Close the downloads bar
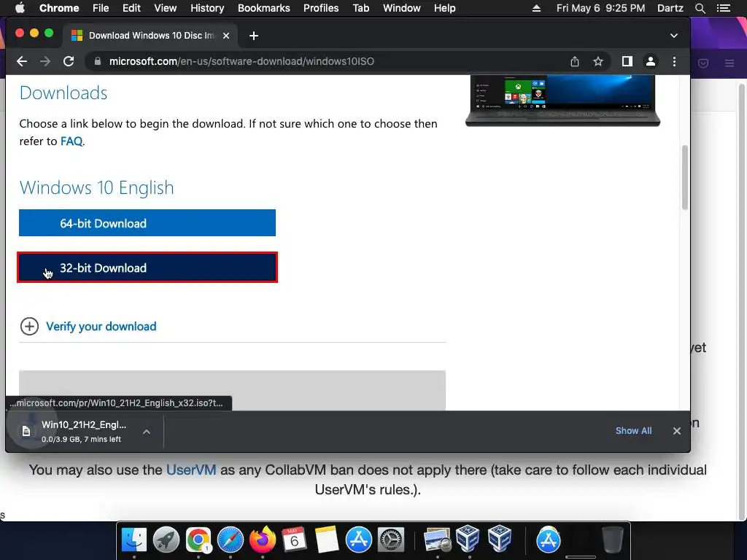 pos(676,431)
